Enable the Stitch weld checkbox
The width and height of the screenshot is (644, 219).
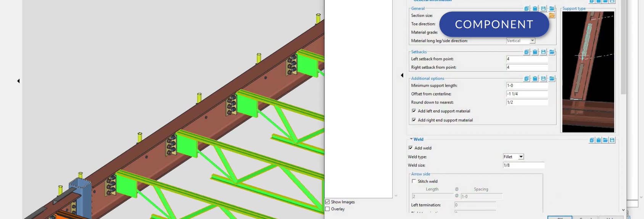(x=414, y=181)
